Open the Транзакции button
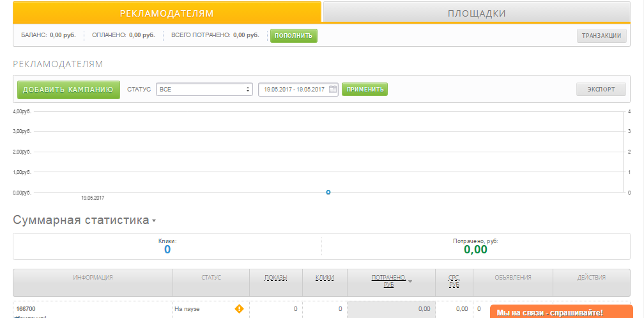Image resolution: width=644 pixels, height=318 pixels. pos(601,36)
